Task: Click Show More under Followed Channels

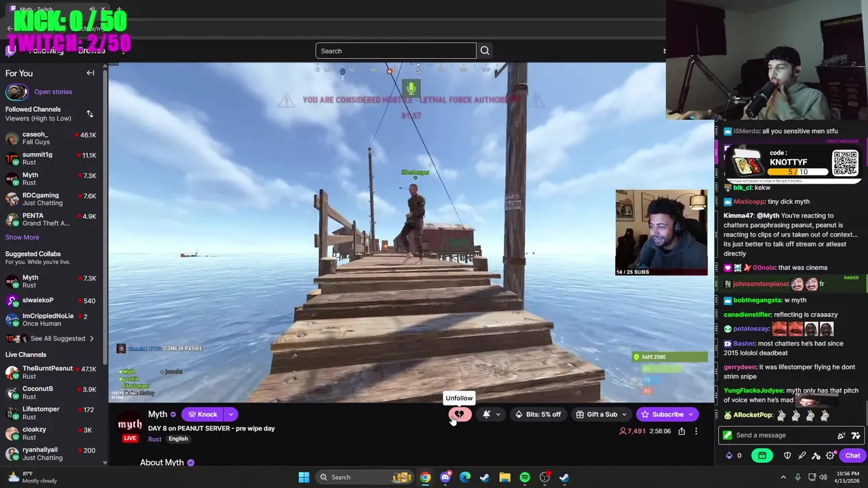Action: coord(22,237)
